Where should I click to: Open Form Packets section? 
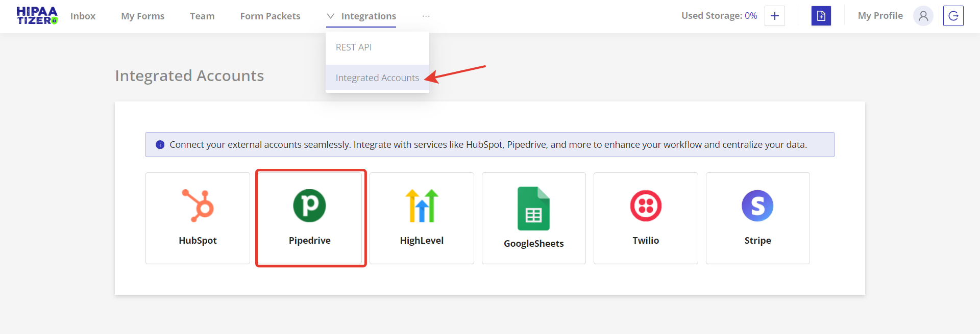270,16
